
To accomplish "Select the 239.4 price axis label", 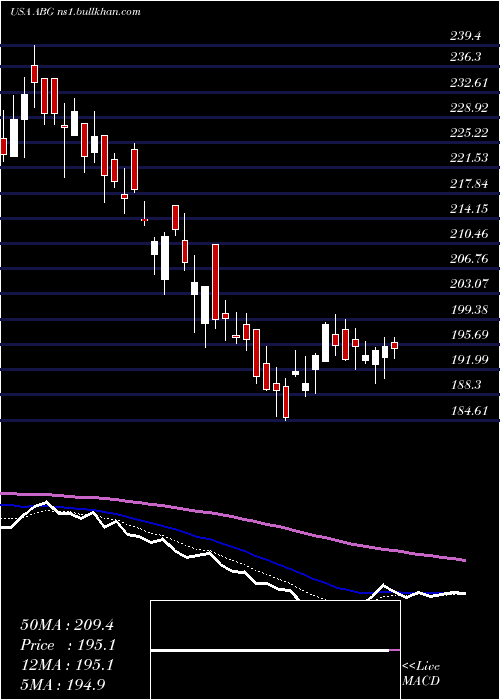I will [x=465, y=37].
